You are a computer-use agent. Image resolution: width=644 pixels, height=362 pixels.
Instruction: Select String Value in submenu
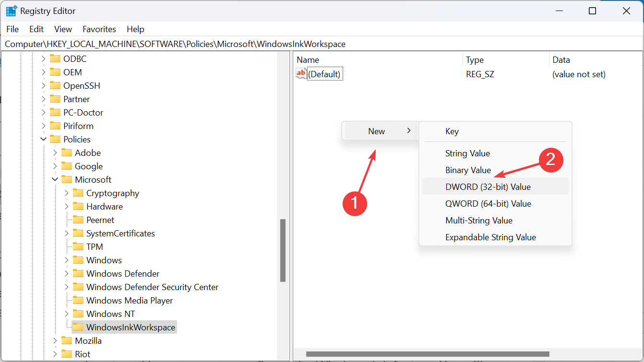(x=495, y=153)
